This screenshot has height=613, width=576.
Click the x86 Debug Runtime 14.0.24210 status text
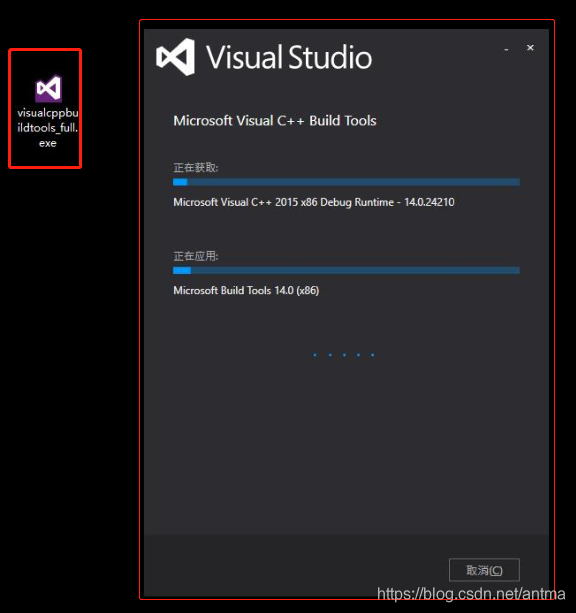314,202
